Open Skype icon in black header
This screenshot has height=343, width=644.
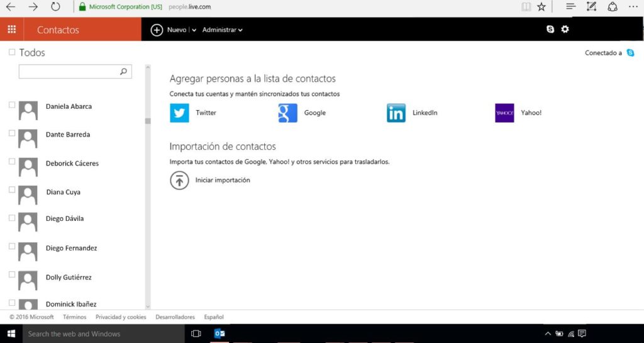[550, 29]
